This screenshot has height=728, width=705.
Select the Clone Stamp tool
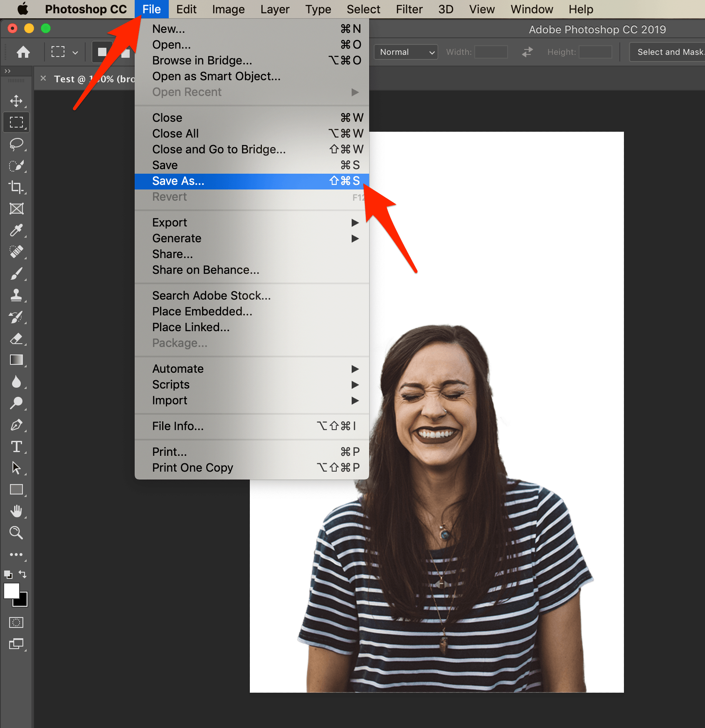pos(17,295)
